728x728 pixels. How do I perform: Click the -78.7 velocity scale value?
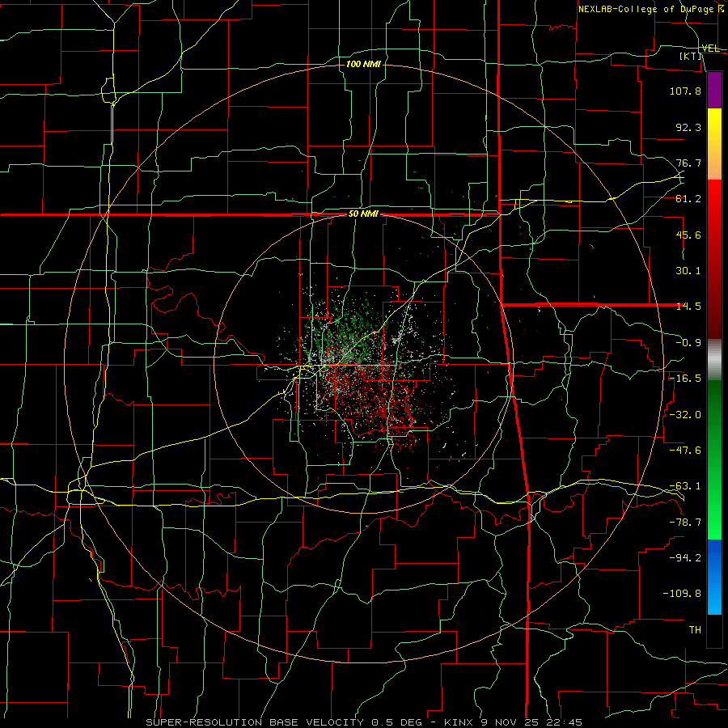(x=685, y=523)
